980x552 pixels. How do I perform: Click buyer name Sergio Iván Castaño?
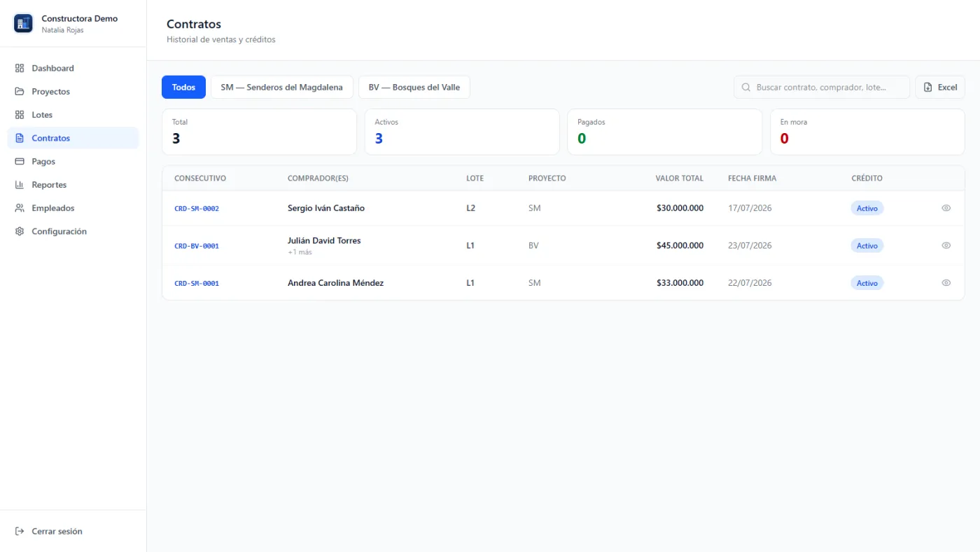click(326, 208)
